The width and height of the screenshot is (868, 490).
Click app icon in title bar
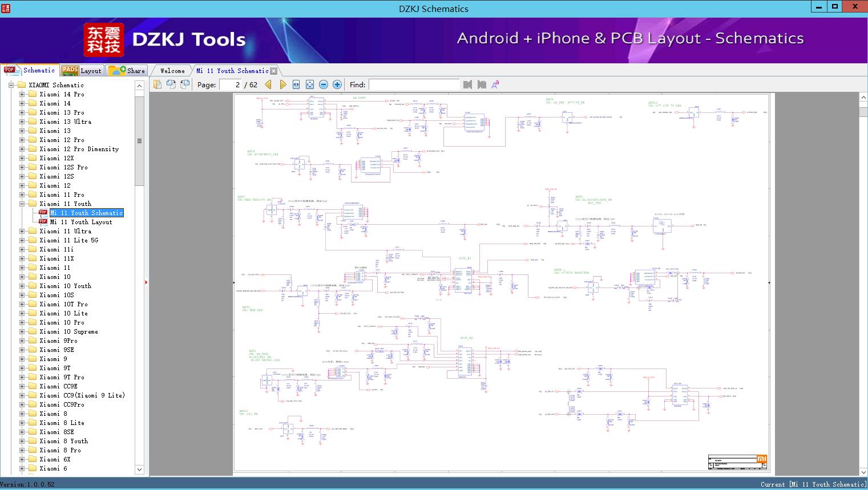click(5, 8)
